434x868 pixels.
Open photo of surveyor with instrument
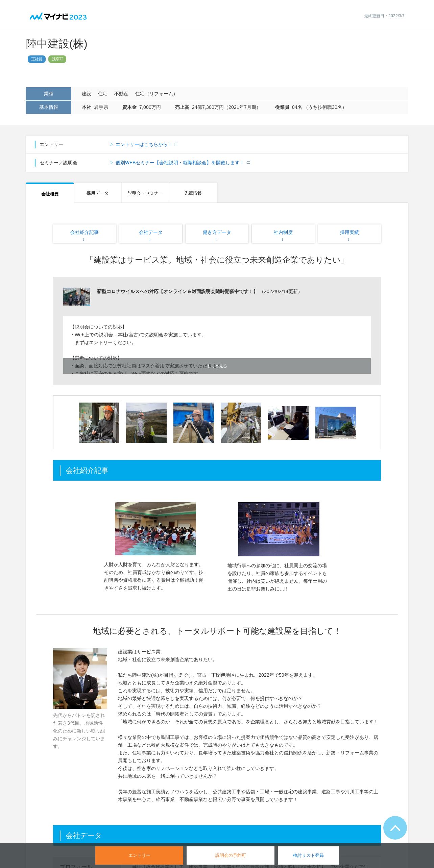[194, 423]
